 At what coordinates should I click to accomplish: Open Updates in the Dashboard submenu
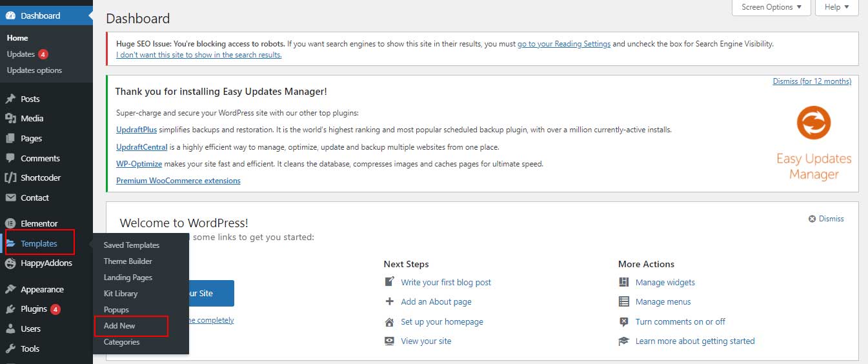click(21, 54)
